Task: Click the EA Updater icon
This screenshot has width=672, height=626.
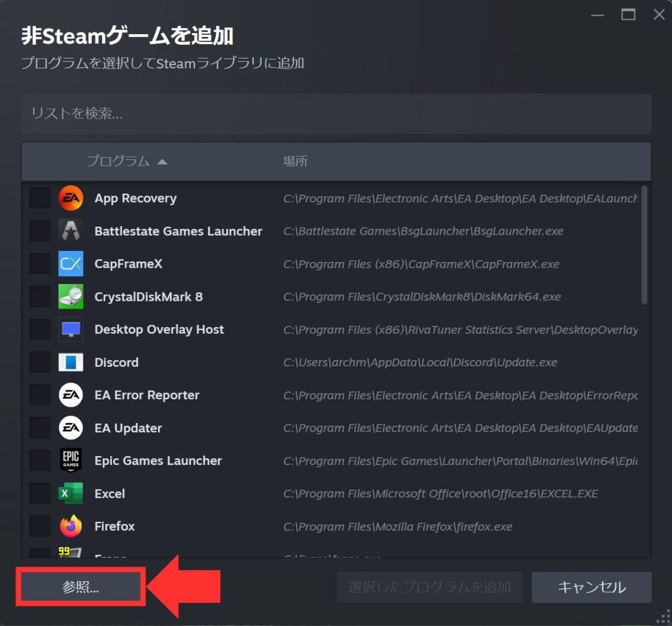Action: (72, 428)
